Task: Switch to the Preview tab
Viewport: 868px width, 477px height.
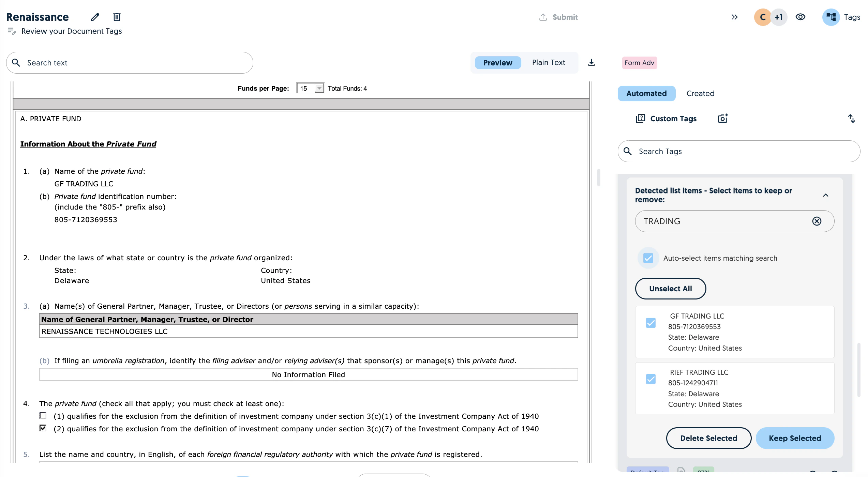Action: click(498, 63)
